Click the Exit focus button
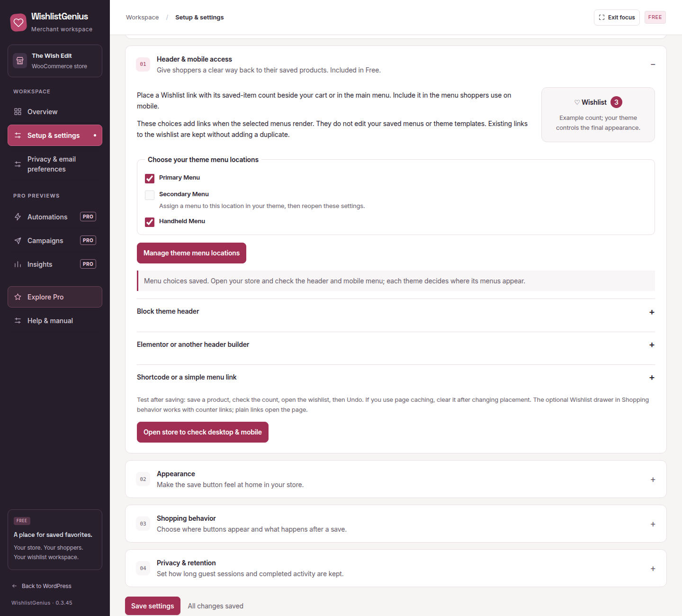Screen dimensions: 682x616 click(x=617, y=18)
